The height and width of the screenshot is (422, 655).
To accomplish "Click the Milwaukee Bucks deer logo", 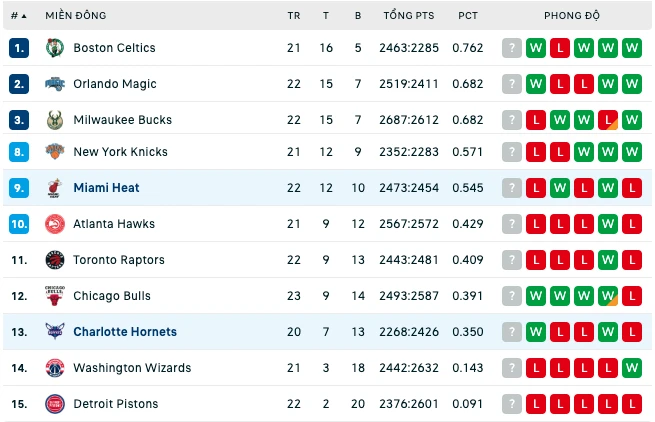I will 55,120.
